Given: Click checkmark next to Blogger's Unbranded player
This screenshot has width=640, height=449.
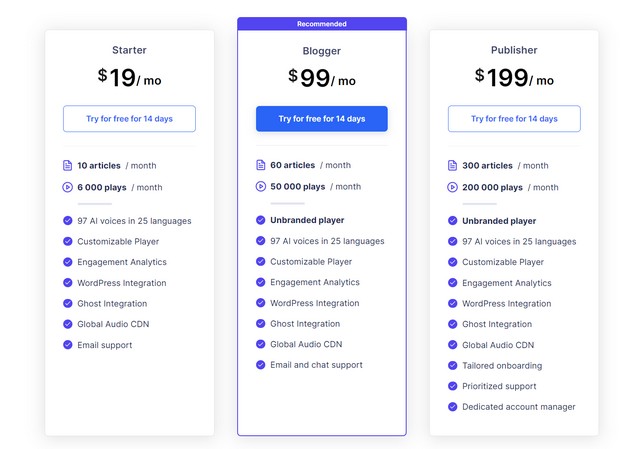Looking at the screenshot, I should point(260,220).
